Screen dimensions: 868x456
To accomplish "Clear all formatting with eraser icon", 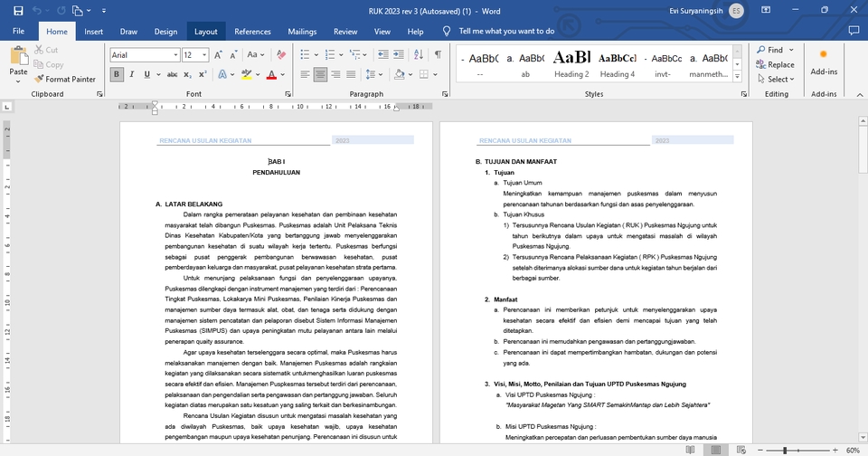I will [x=281, y=55].
